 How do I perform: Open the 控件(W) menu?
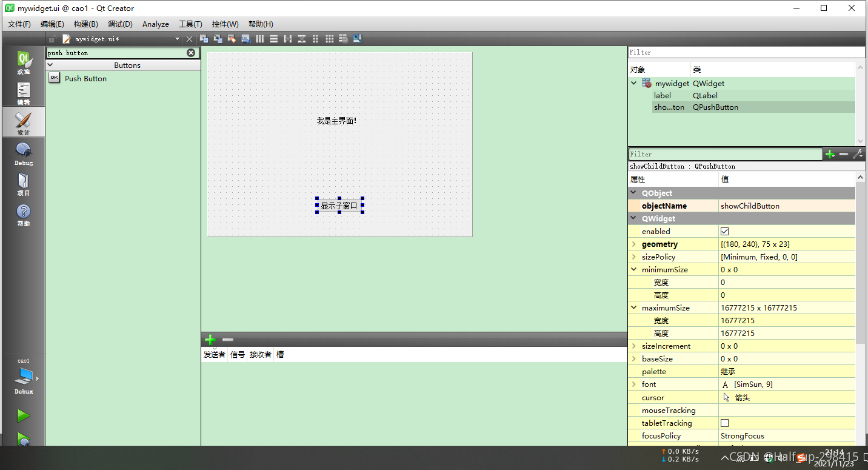point(225,24)
